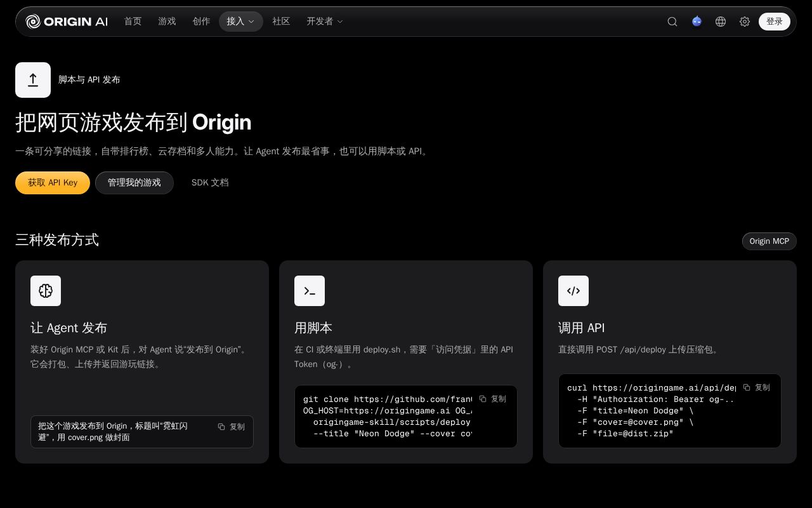Image resolution: width=812 pixels, height=508 pixels.
Task: Click the 让 Agent 发布 heading
Action: [x=69, y=328]
